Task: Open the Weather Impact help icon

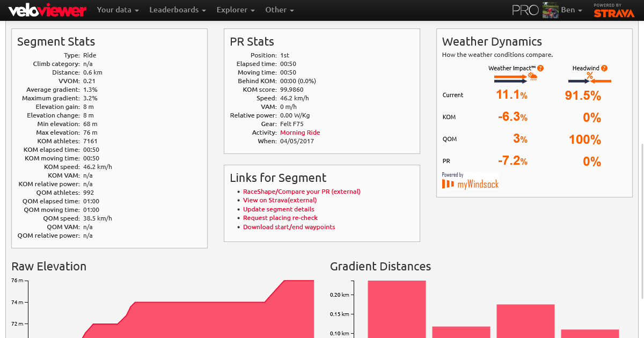Action: (x=540, y=68)
